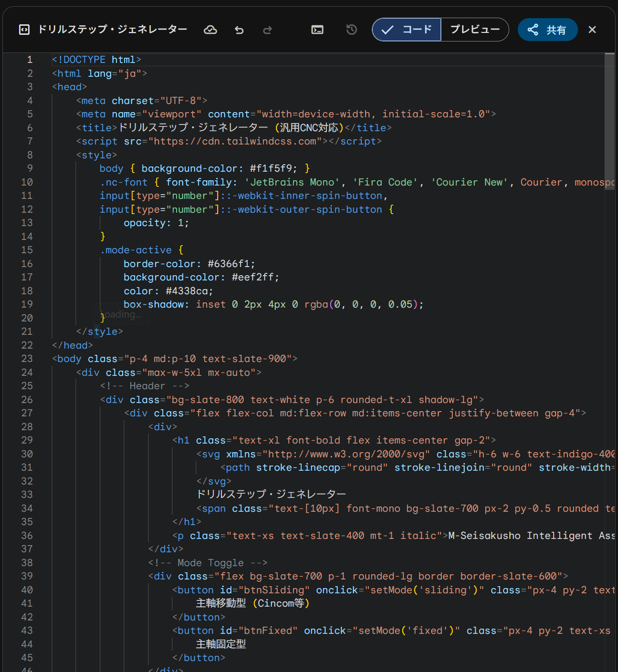Switch to the プレビュー tab

(475, 30)
